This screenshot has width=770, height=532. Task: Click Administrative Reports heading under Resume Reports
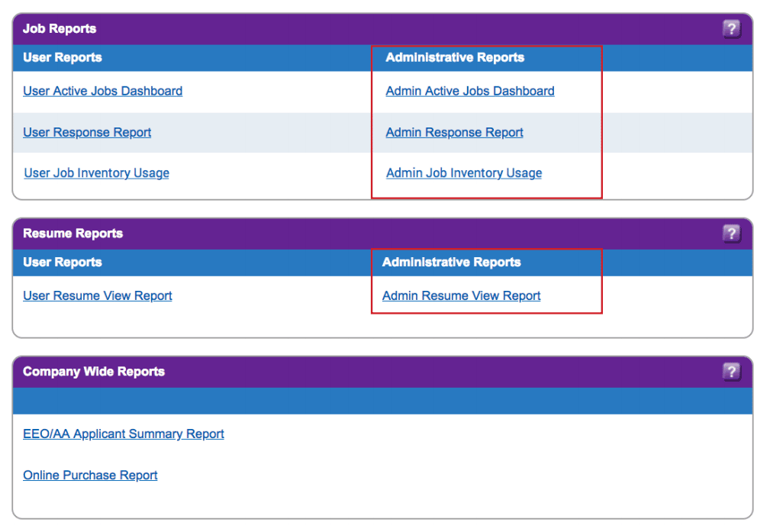pyautogui.click(x=451, y=262)
